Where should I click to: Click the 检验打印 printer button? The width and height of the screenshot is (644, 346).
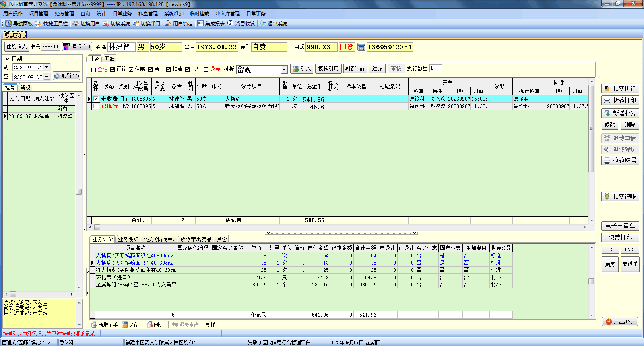[x=620, y=100]
